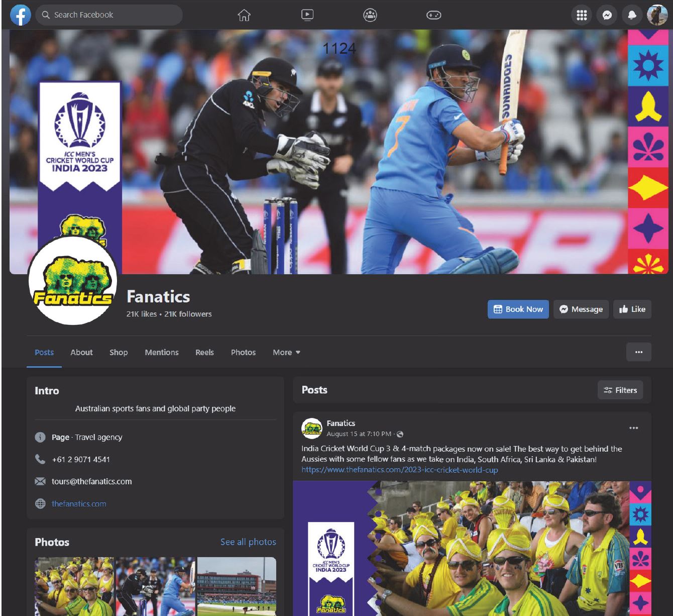Open the Messenger icon in top bar
673x616 pixels.
coord(607,15)
